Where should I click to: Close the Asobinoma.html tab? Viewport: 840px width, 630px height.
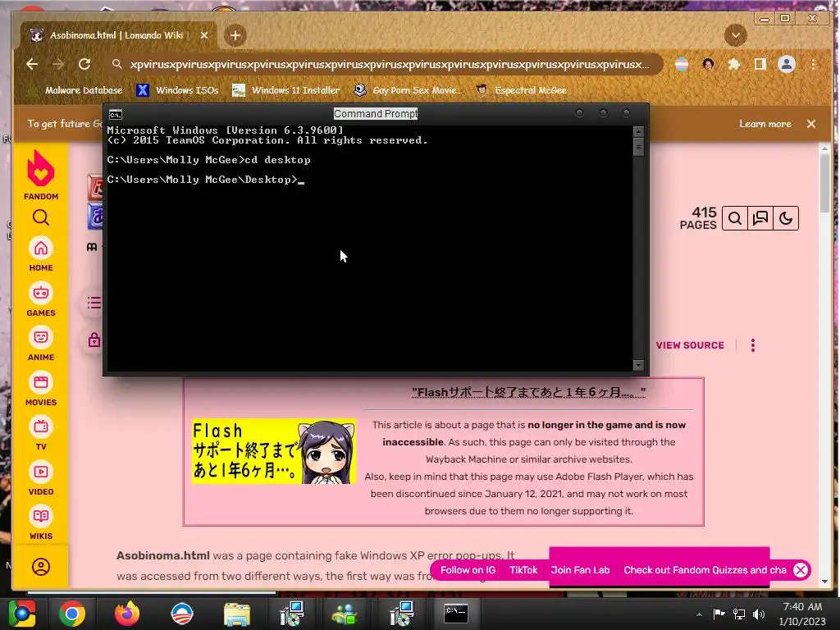click(x=204, y=35)
